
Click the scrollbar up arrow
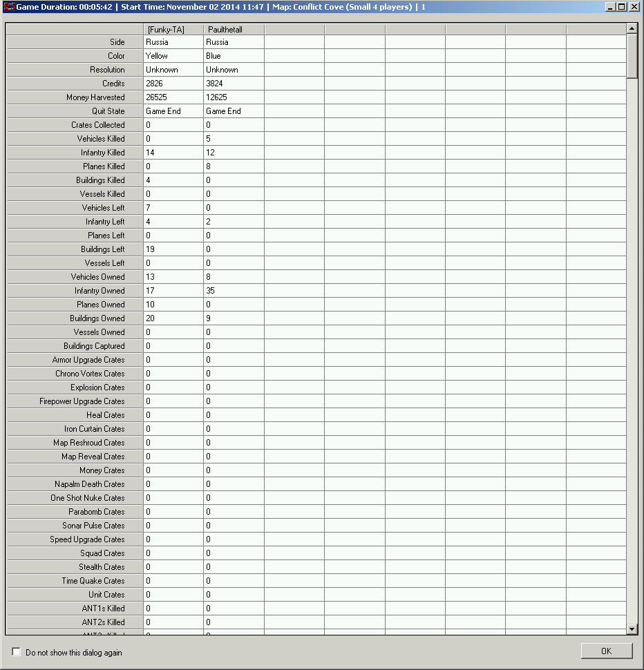pyautogui.click(x=632, y=28)
